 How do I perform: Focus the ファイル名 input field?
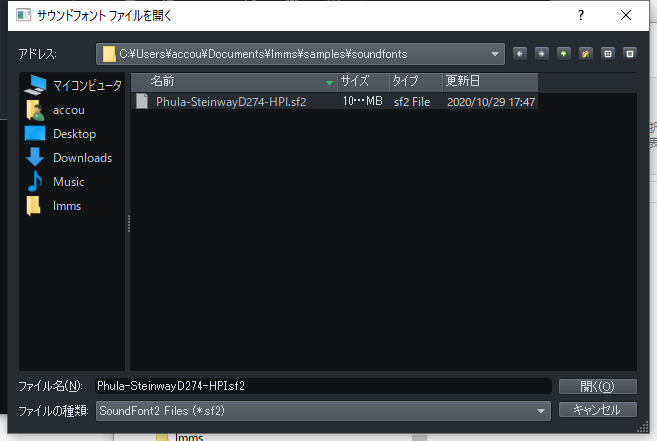[323, 386]
